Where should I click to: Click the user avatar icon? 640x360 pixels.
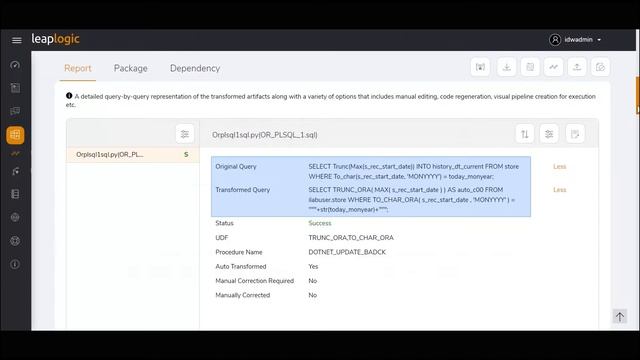coord(555,40)
